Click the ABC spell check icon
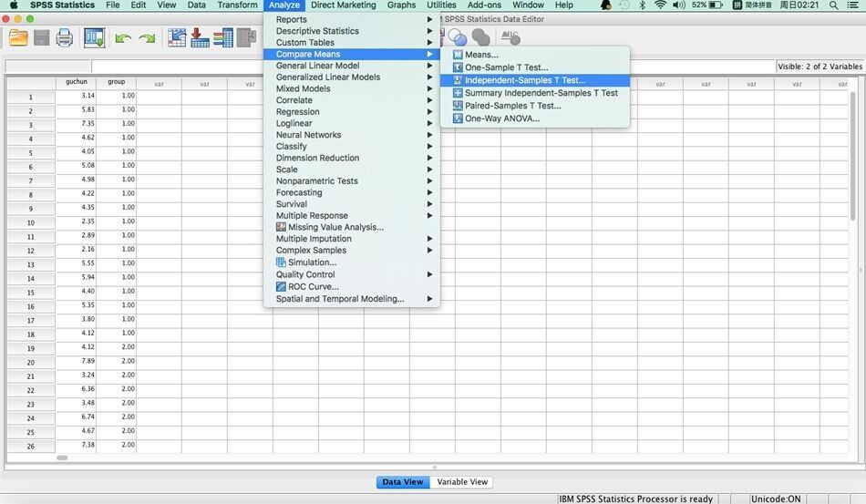This screenshot has width=866, height=504. (x=510, y=37)
